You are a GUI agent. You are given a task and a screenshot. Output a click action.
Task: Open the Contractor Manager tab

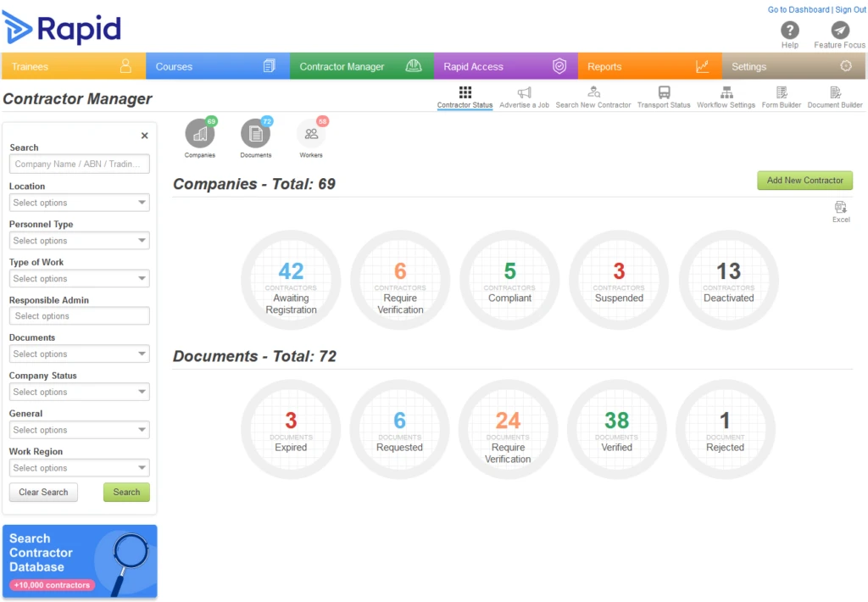pos(361,66)
